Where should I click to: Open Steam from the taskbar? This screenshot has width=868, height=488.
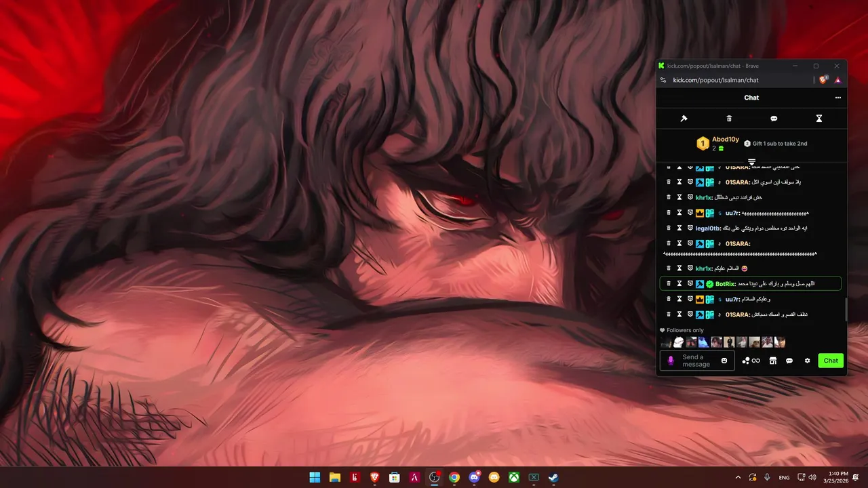pyautogui.click(x=554, y=477)
